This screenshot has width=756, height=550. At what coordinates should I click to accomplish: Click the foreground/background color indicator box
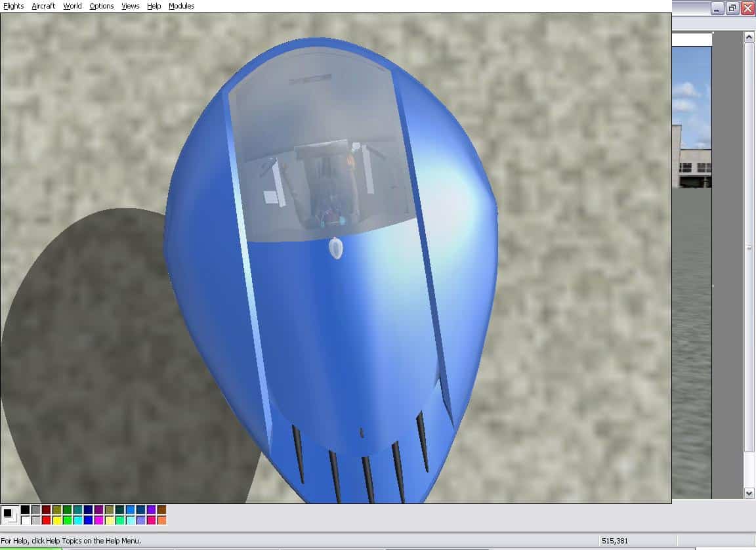coord(9,515)
